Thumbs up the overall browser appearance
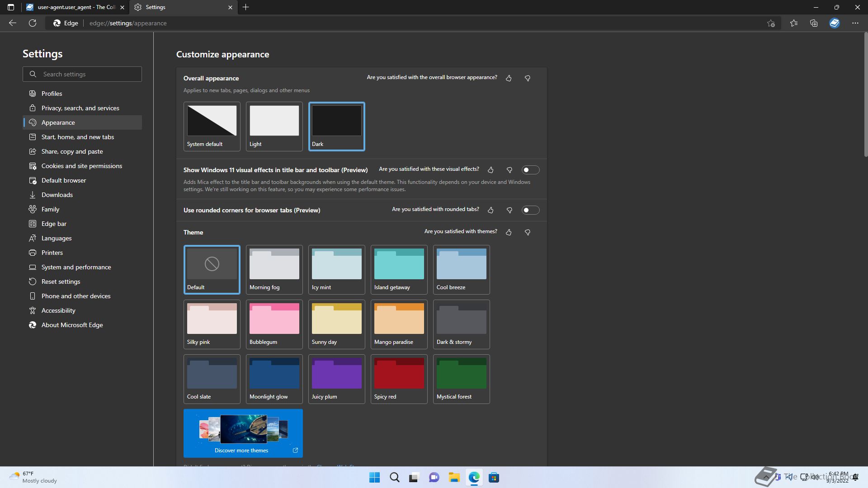 pyautogui.click(x=509, y=78)
